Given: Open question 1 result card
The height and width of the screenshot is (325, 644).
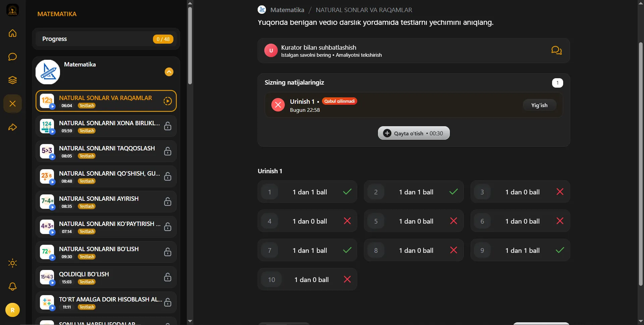Looking at the screenshot, I should [x=307, y=192].
